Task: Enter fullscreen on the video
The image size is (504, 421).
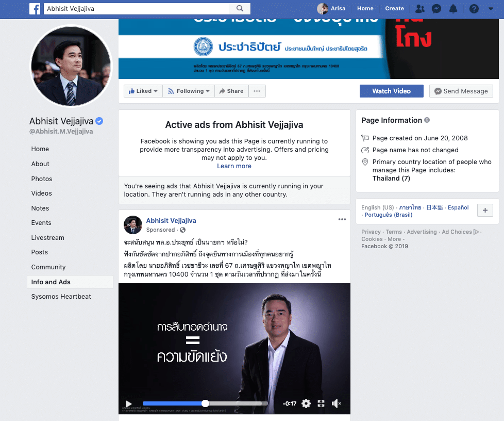Action: (321, 403)
